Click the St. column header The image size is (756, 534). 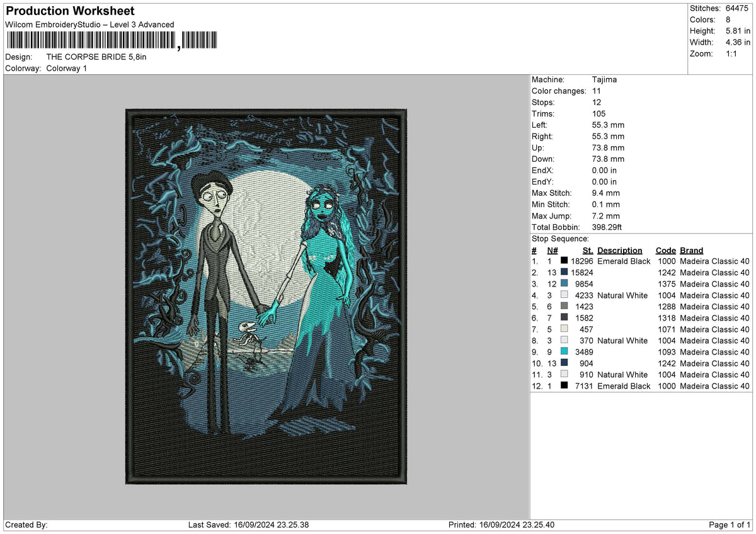tap(588, 251)
